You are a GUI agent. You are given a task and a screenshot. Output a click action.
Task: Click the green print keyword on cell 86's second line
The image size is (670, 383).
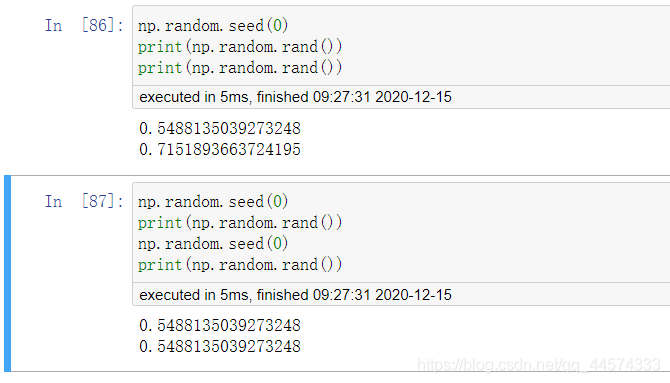160,47
